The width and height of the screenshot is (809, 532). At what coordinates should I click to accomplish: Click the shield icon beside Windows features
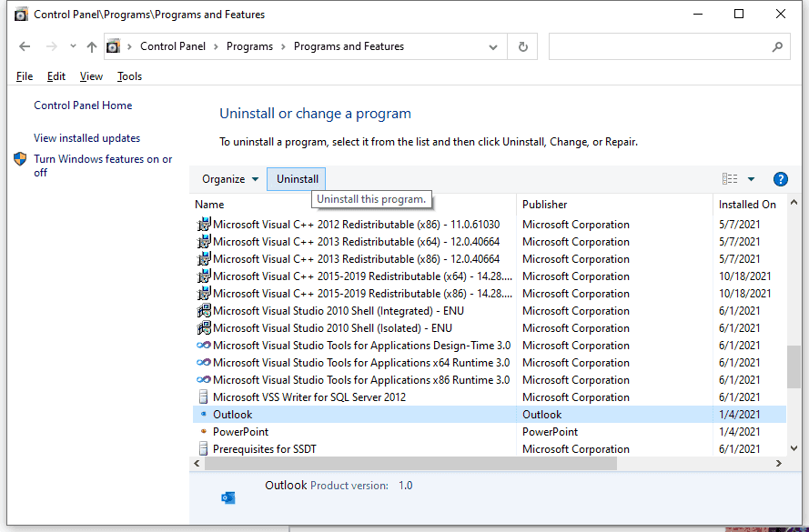pos(20,159)
